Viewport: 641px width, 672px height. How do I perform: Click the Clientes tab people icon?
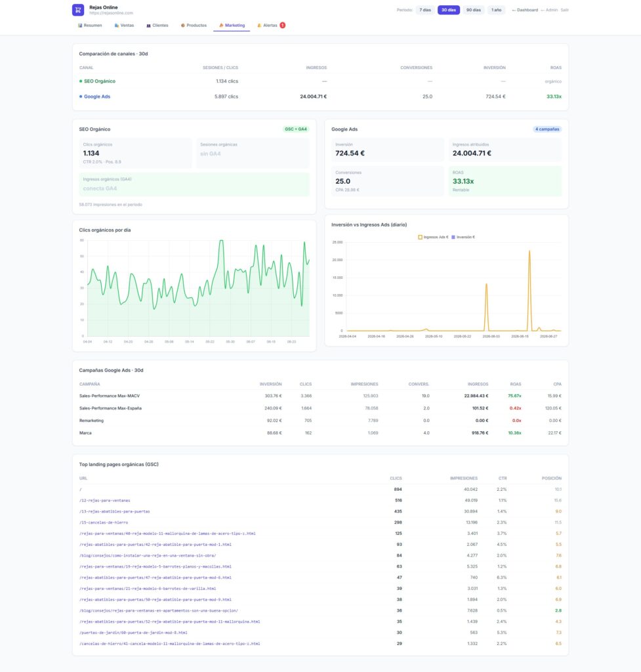(149, 26)
